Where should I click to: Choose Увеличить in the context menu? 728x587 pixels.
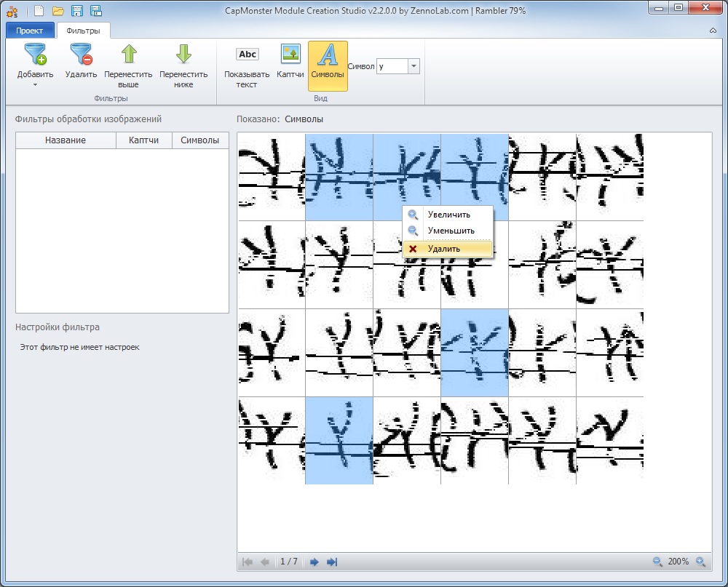pyautogui.click(x=448, y=215)
